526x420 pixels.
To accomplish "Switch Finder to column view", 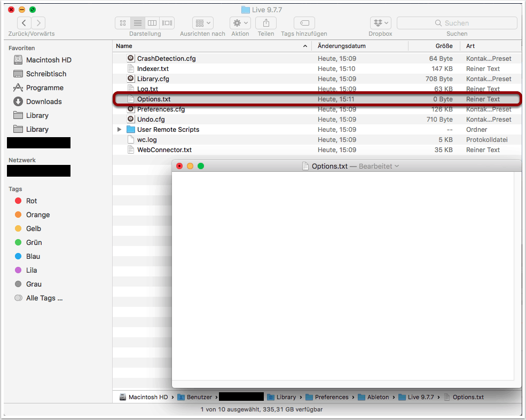I will [152, 23].
